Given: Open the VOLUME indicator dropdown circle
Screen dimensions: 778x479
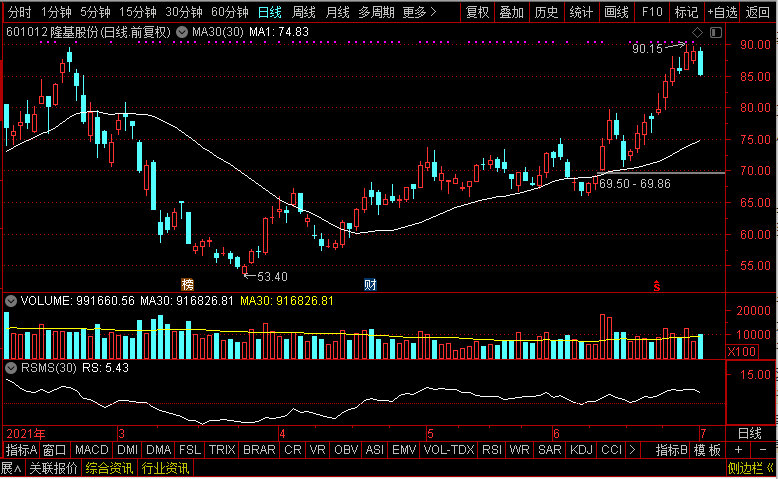Looking at the screenshot, I should click(x=11, y=301).
